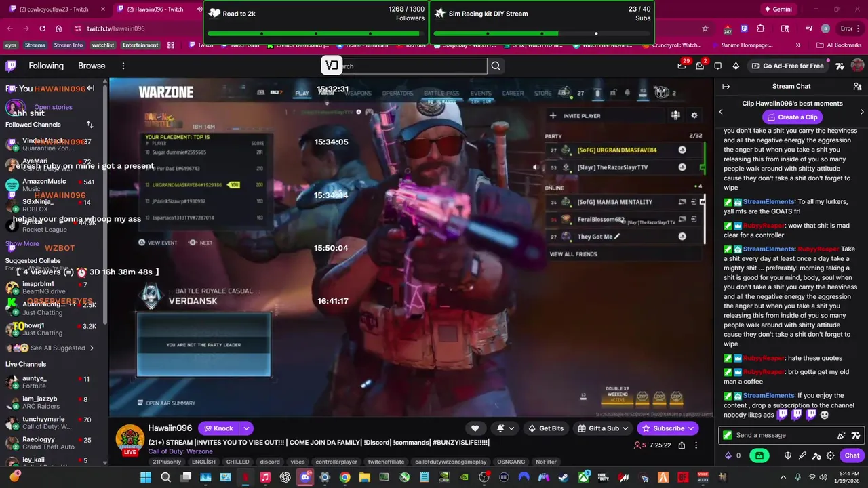Screen dimensions: 868x488
Task: Open the moderator shield icon in chat
Action: 788,456
